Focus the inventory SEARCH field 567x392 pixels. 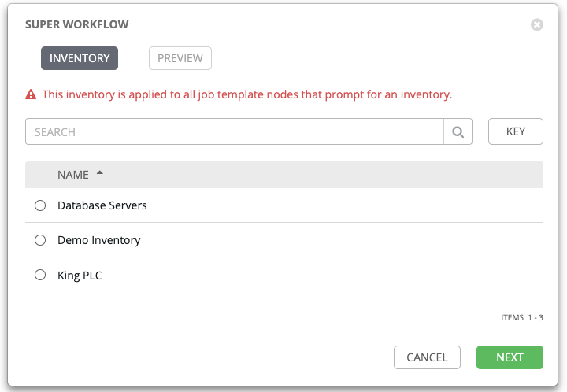(235, 132)
